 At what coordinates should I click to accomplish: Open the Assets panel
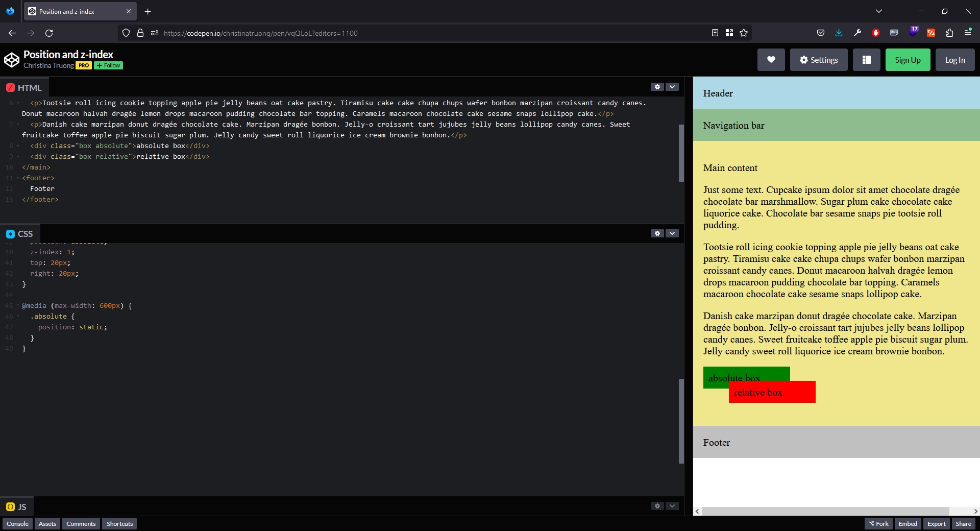click(47, 524)
